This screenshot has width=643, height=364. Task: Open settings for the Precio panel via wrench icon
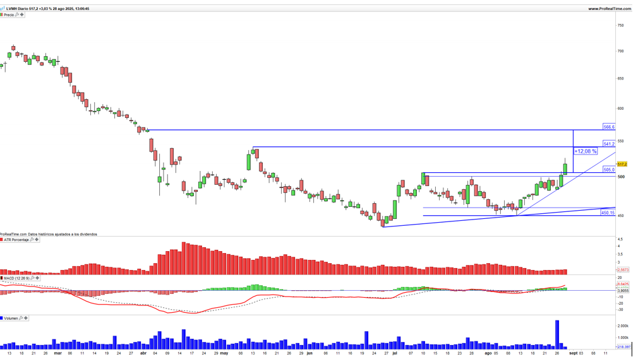tap(17, 15)
